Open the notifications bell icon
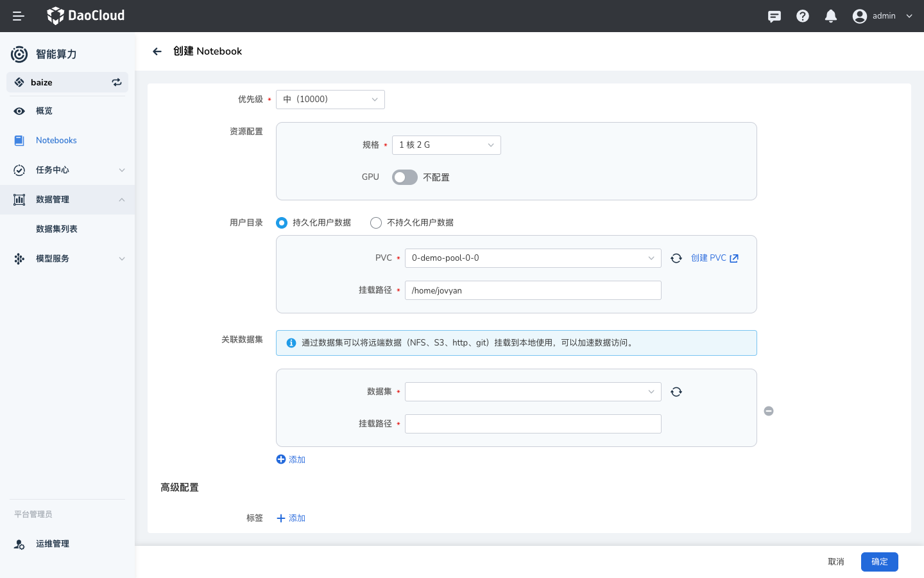 (x=831, y=16)
